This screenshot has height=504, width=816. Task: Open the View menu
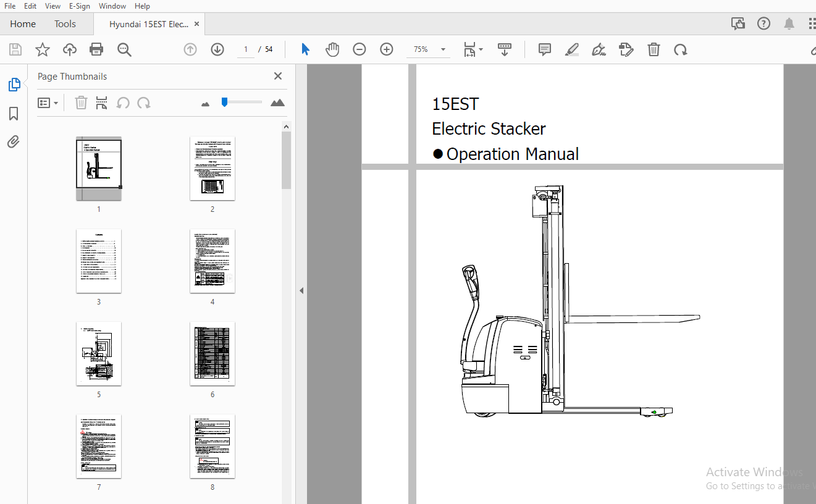(x=53, y=6)
